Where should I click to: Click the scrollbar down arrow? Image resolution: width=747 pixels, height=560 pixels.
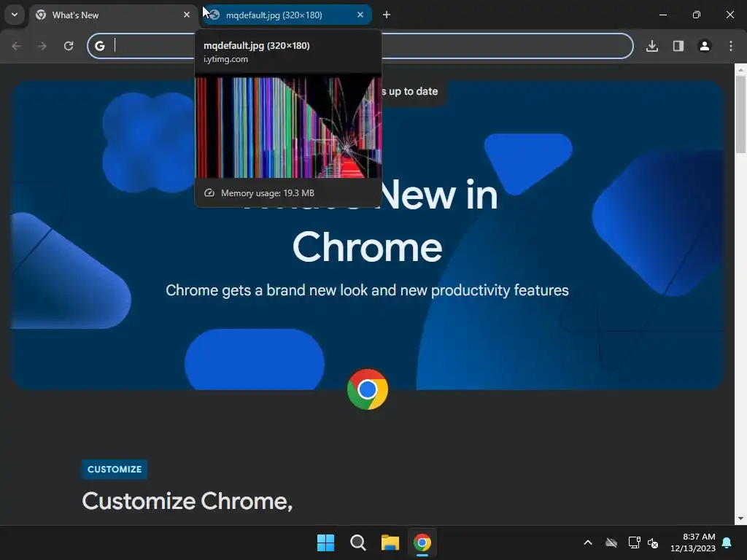[x=740, y=518]
